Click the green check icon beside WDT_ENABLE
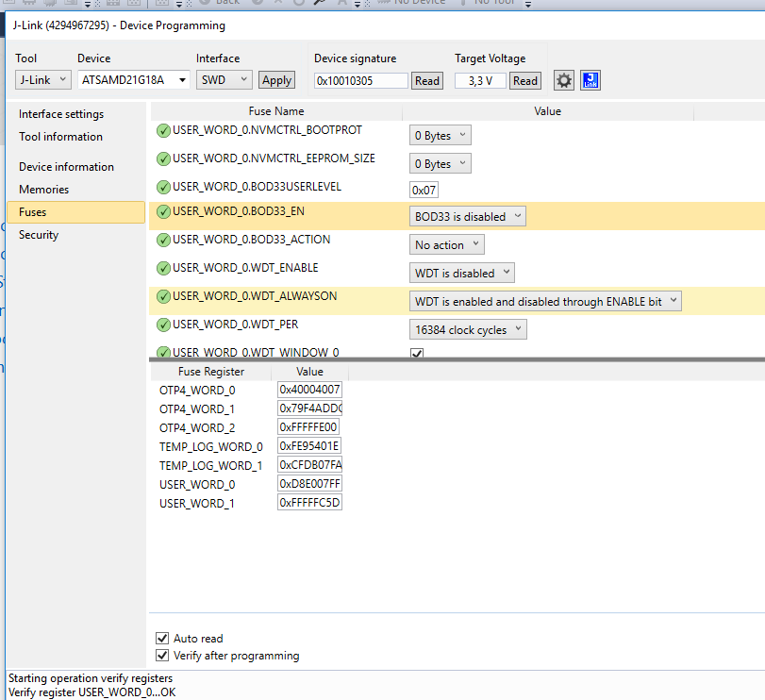 tap(163, 268)
